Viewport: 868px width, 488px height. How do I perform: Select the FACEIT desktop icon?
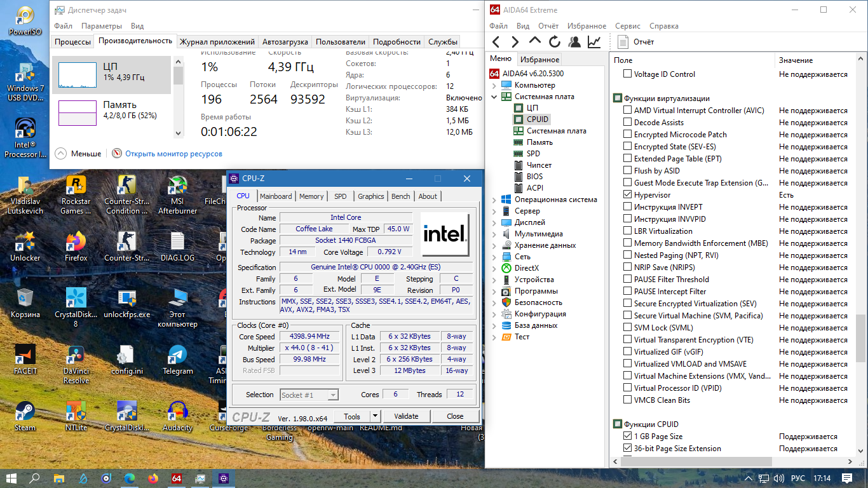pos(25,360)
